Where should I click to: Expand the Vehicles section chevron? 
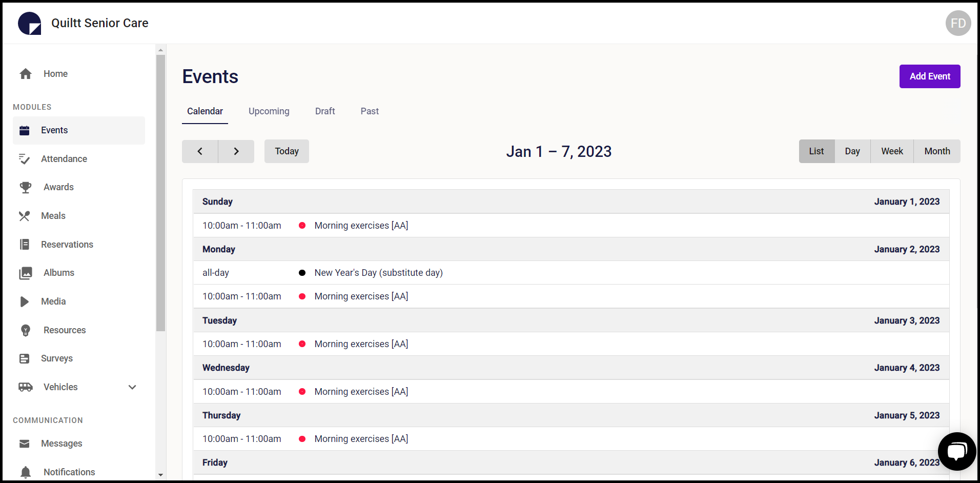click(132, 387)
